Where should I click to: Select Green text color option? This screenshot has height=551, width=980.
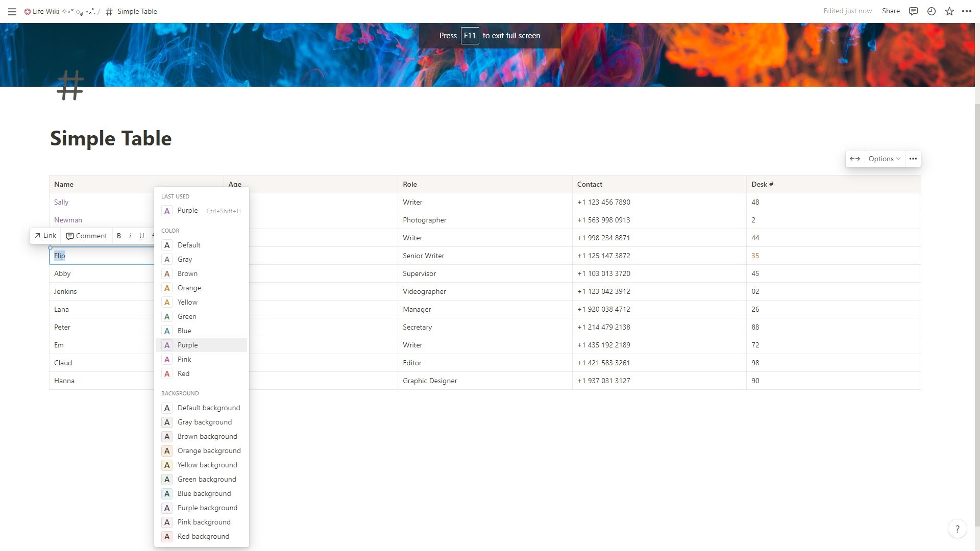point(186,316)
